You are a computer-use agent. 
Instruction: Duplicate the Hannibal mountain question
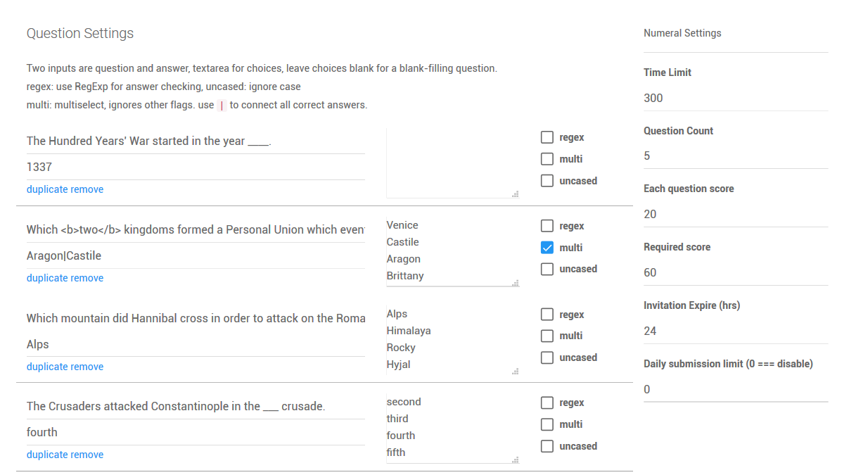(47, 367)
